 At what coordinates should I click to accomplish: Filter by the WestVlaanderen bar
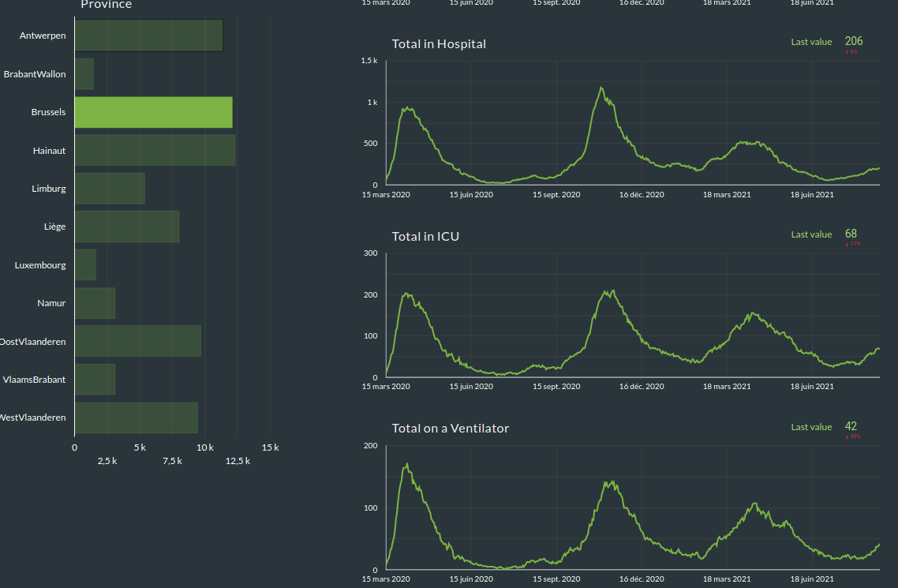click(136, 418)
